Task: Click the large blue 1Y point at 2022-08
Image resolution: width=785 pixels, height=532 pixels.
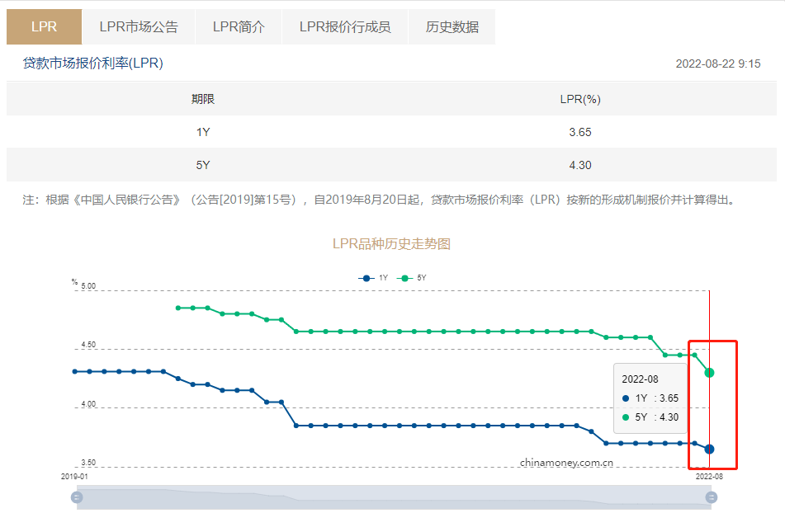Action: (x=709, y=449)
